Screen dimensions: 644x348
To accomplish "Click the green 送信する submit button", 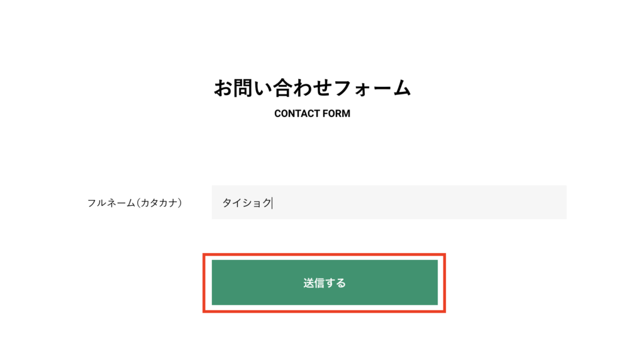I will pyautogui.click(x=325, y=283).
